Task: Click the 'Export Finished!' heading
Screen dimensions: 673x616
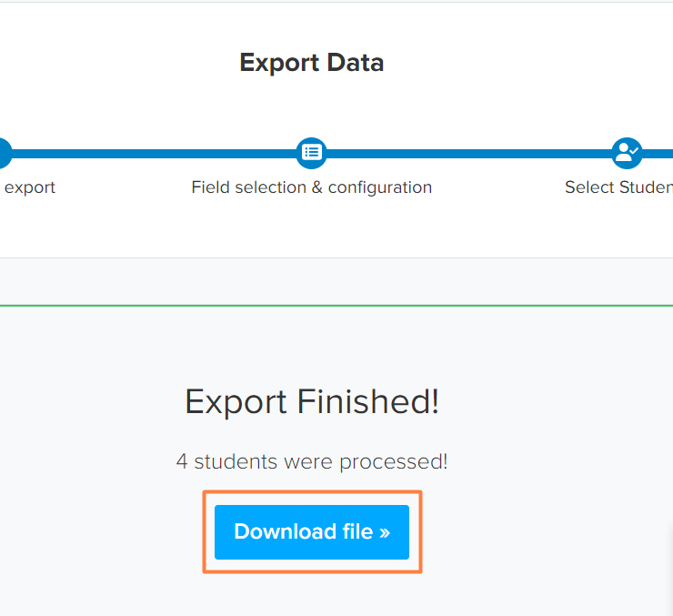Action: (312, 401)
